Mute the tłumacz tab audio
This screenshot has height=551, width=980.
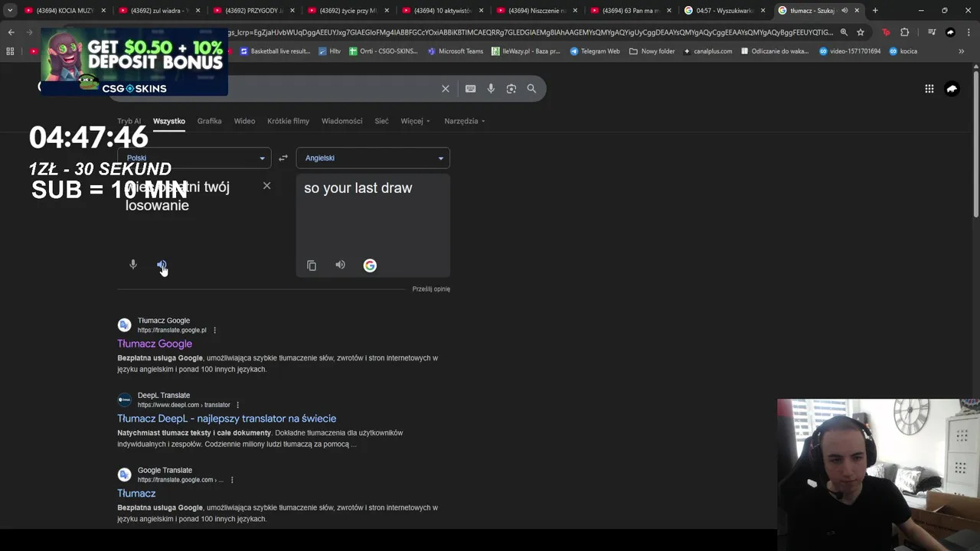pyautogui.click(x=844, y=11)
